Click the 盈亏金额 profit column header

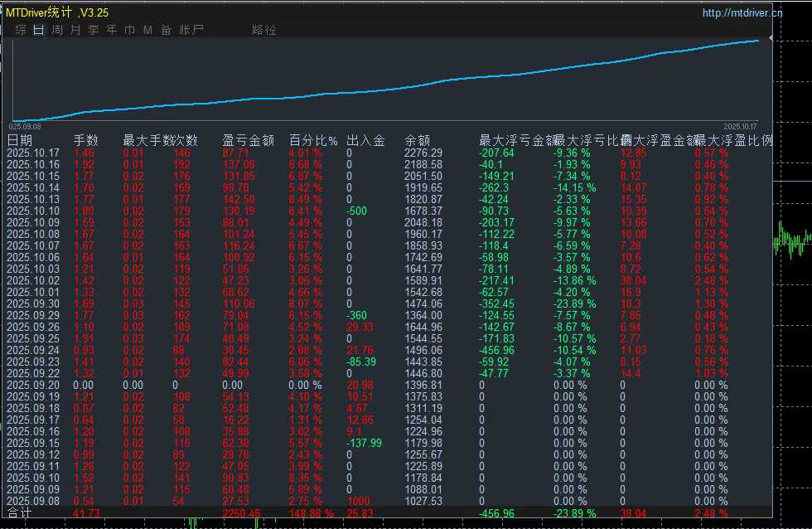pyautogui.click(x=249, y=140)
